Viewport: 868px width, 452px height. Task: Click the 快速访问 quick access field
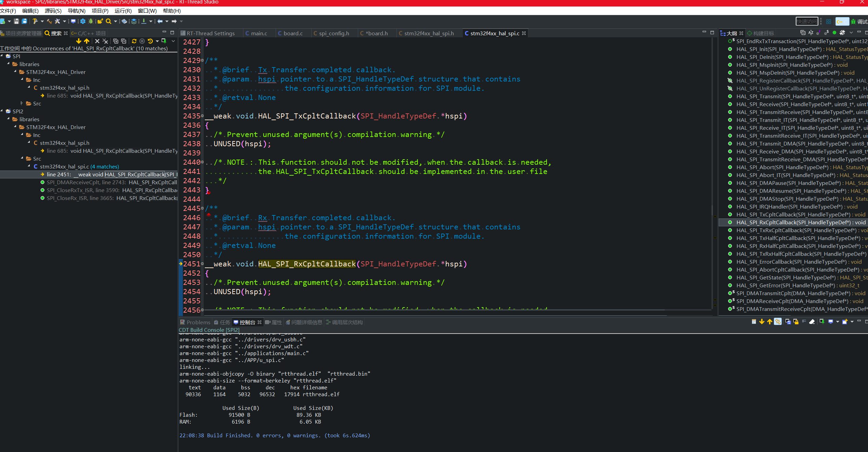pyautogui.click(x=807, y=22)
